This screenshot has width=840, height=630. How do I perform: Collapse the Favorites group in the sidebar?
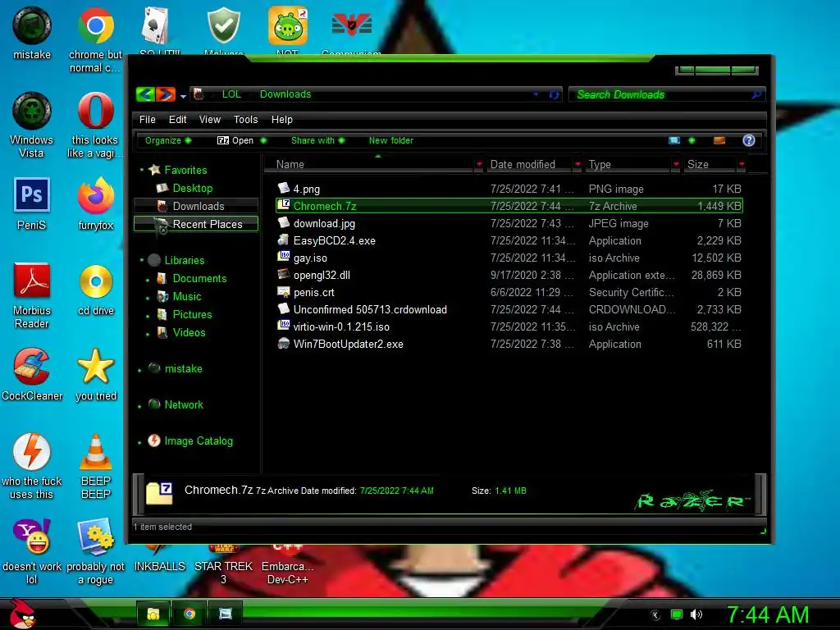click(x=141, y=170)
